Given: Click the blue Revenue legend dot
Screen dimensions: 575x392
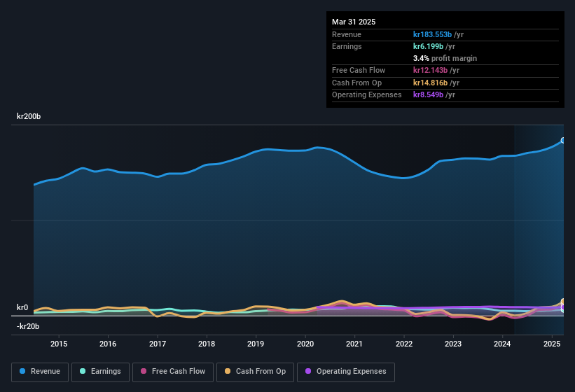Looking at the screenshot, I should click(22, 371).
